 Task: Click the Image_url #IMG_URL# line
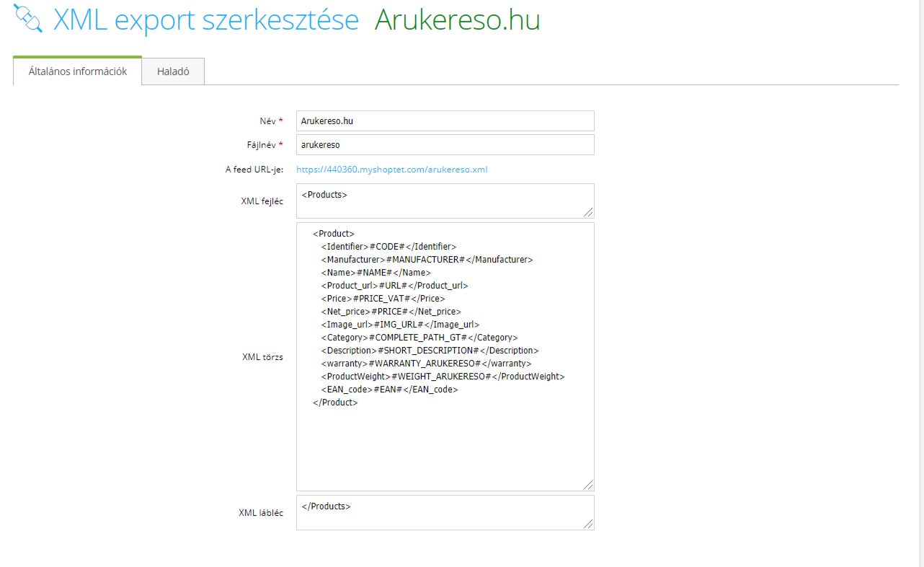click(400, 325)
